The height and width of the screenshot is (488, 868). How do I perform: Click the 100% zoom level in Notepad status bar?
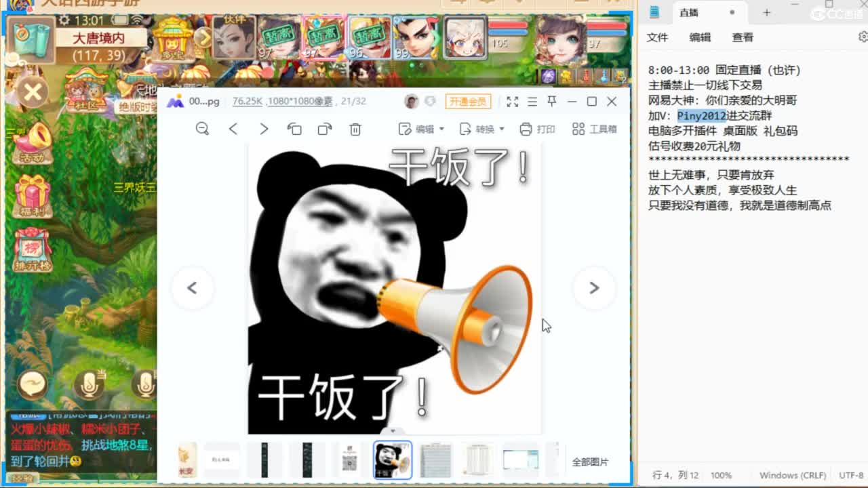pyautogui.click(x=722, y=475)
